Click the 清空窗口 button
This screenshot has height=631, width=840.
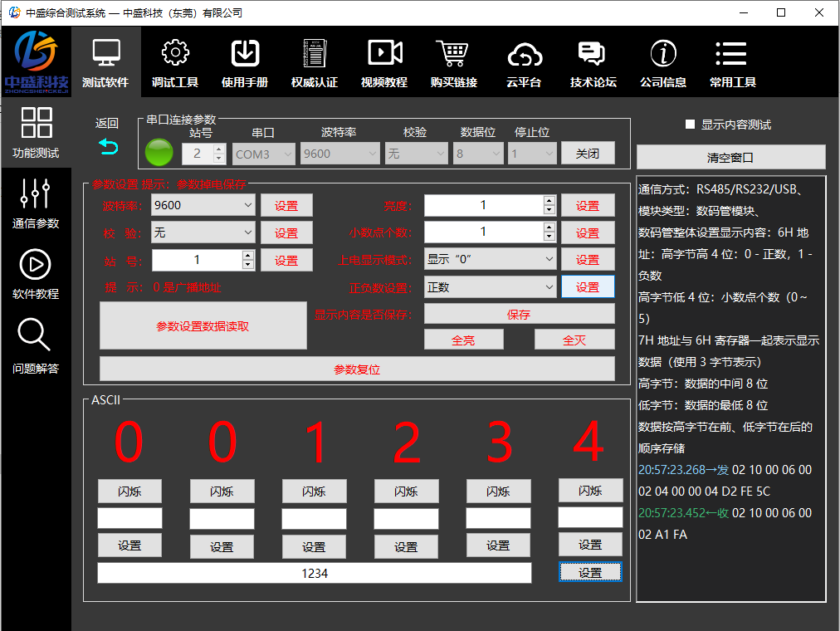[x=730, y=157]
